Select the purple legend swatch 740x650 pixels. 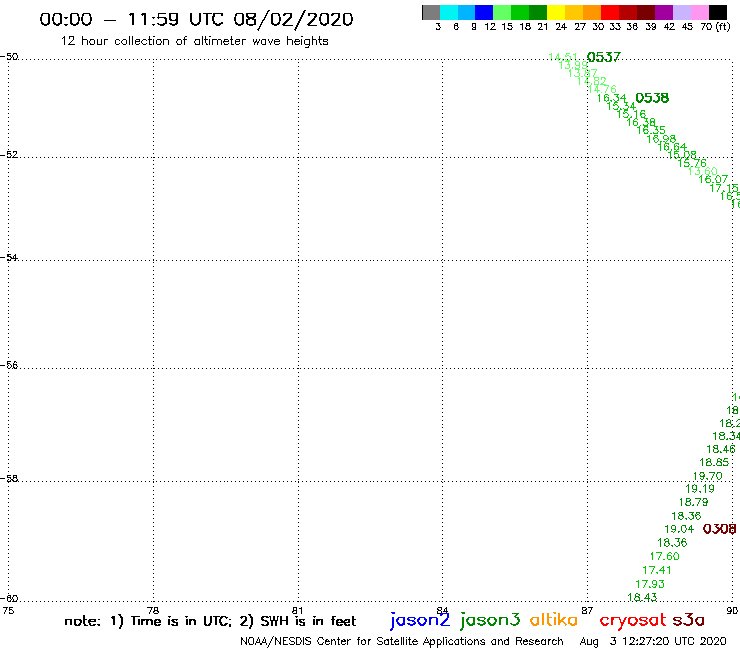[x=664, y=12]
